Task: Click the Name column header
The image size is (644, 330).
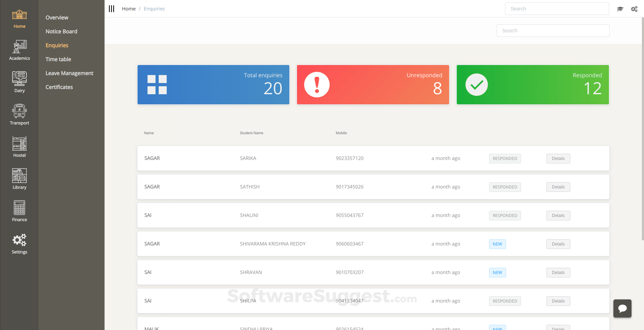Action: click(x=149, y=133)
